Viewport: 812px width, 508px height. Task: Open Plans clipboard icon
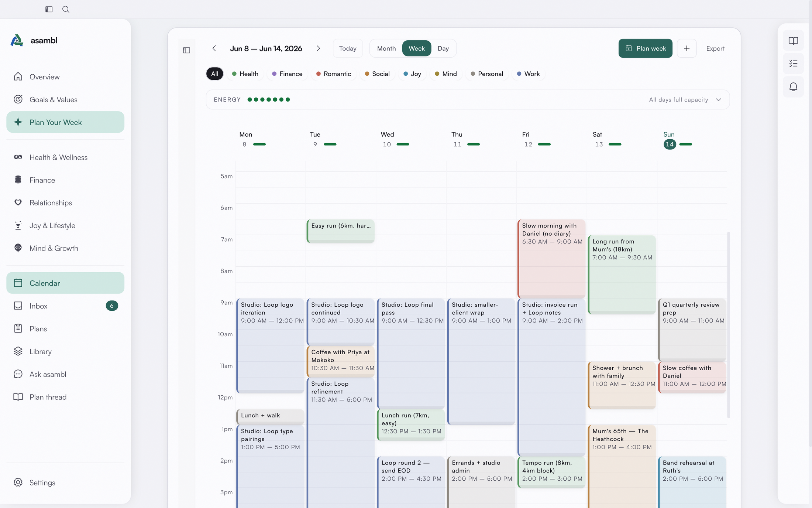pos(18,328)
